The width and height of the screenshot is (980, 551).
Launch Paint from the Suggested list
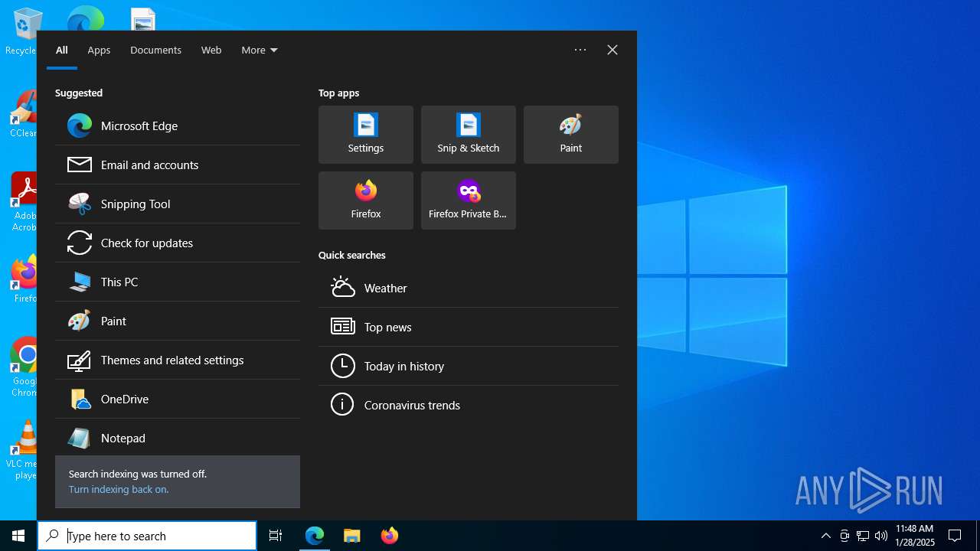point(178,321)
